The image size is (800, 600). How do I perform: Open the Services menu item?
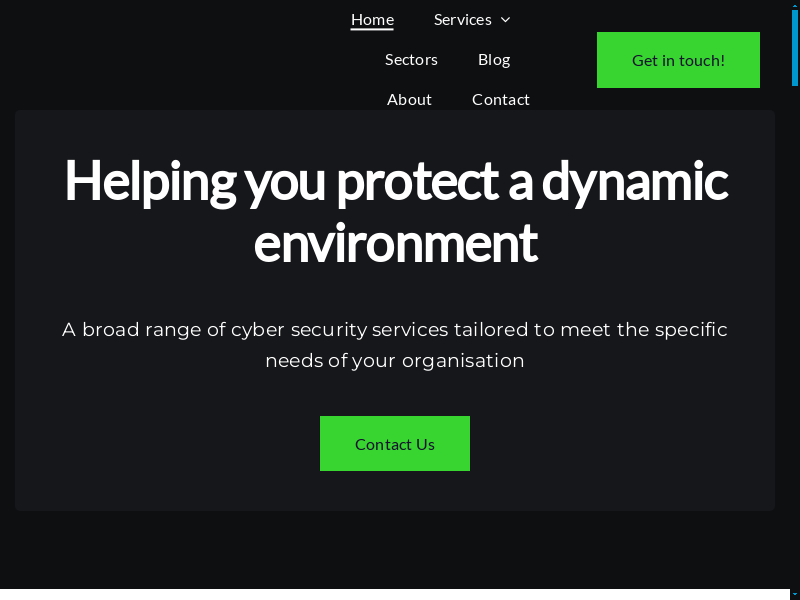pos(462,20)
